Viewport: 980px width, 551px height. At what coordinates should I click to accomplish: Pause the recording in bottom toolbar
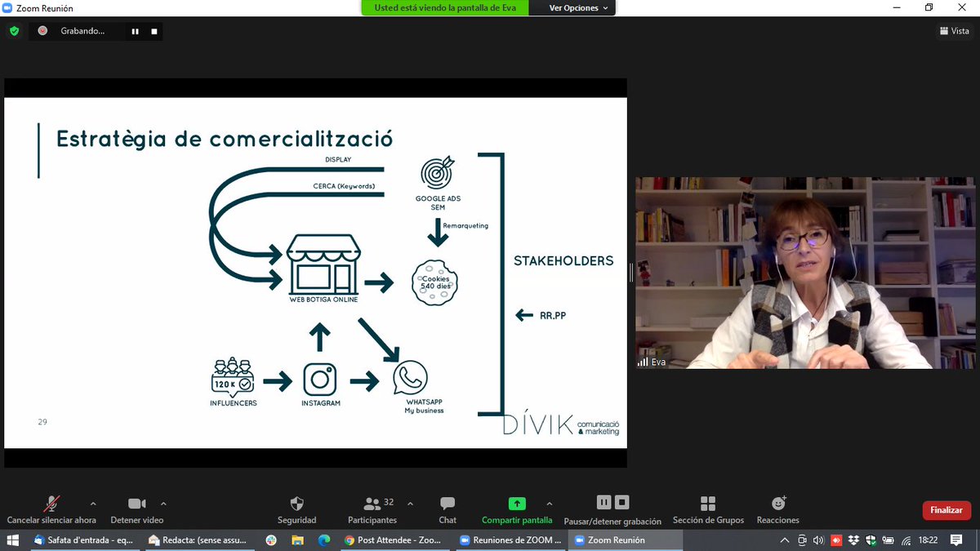click(604, 503)
